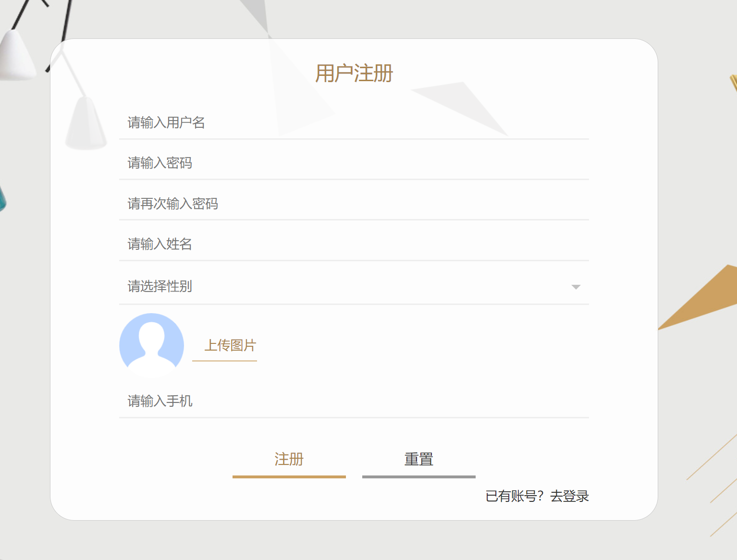Click the 用户注册 page heading
The image size is (737, 560).
[x=354, y=73]
